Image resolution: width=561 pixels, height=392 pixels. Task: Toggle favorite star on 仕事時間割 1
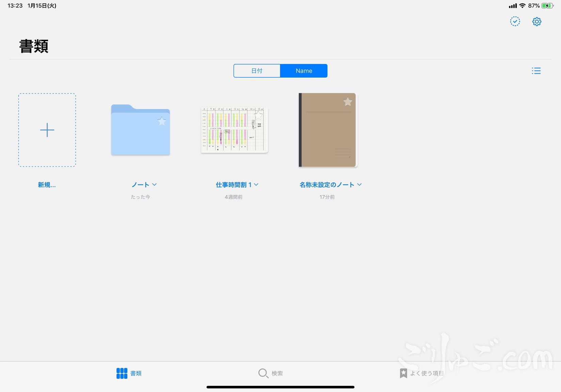pyautogui.click(x=259, y=115)
